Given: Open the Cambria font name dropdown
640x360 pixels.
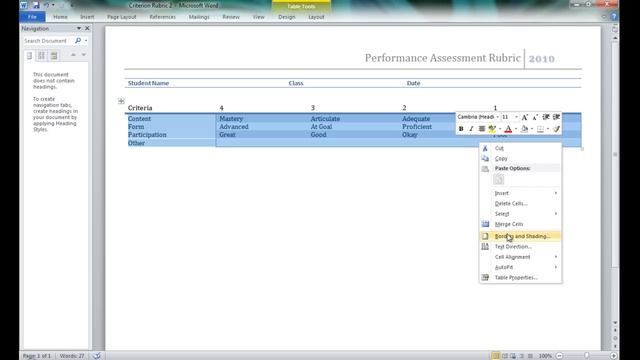Looking at the screenshot, I should click(498, 117).
